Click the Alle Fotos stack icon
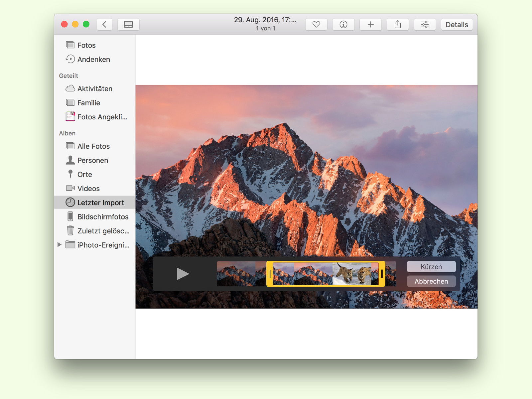 pyautogui.click(x=70, y=146)
